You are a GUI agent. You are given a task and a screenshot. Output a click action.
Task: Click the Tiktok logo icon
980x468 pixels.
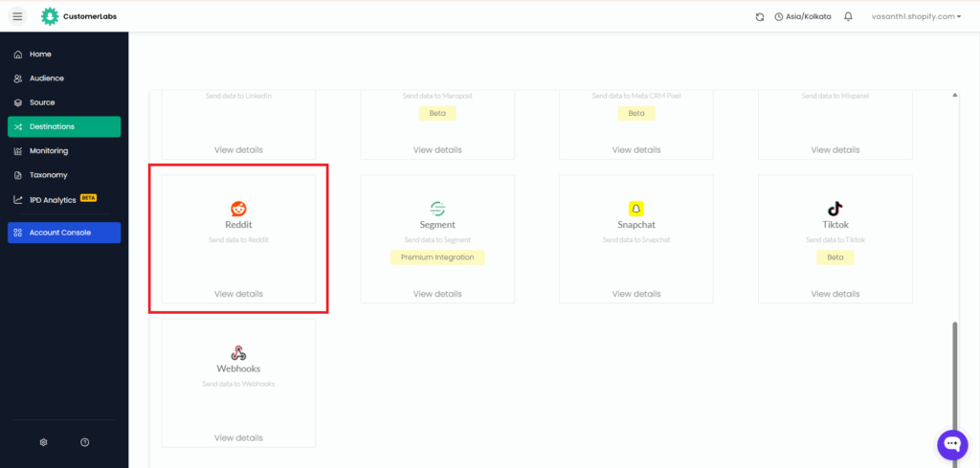tap(835, 209)
